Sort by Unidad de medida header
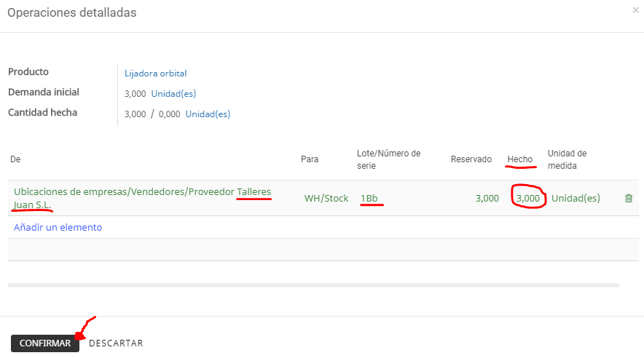Image resolution: width=644 pixels, height=358 pixels. click(x=568, y=159)
